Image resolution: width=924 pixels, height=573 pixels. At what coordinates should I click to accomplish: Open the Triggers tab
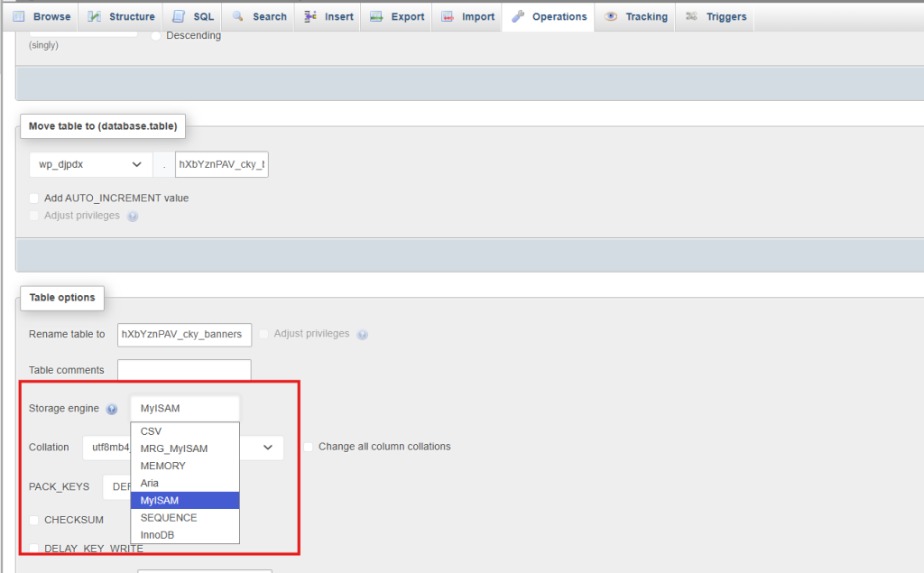point(716,16)
